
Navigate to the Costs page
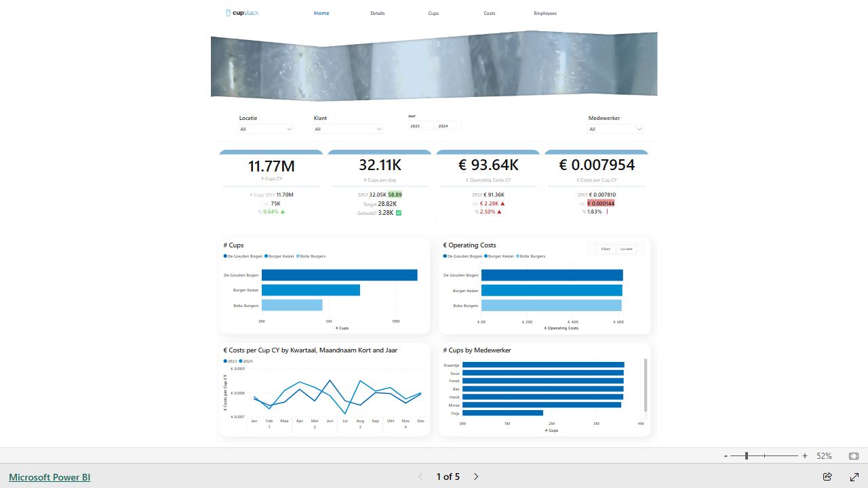tap(490, 14)
